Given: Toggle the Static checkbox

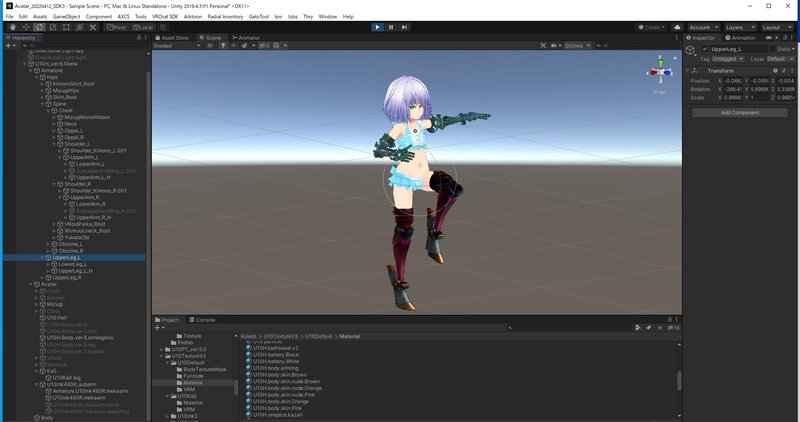Looking at the screenshot, I should click(770, 49).
